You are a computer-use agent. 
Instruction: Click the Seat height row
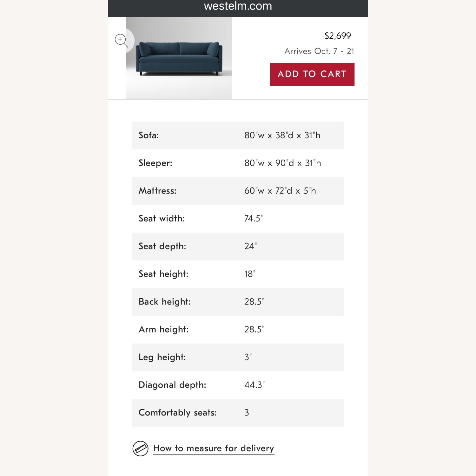coord(238,274)
